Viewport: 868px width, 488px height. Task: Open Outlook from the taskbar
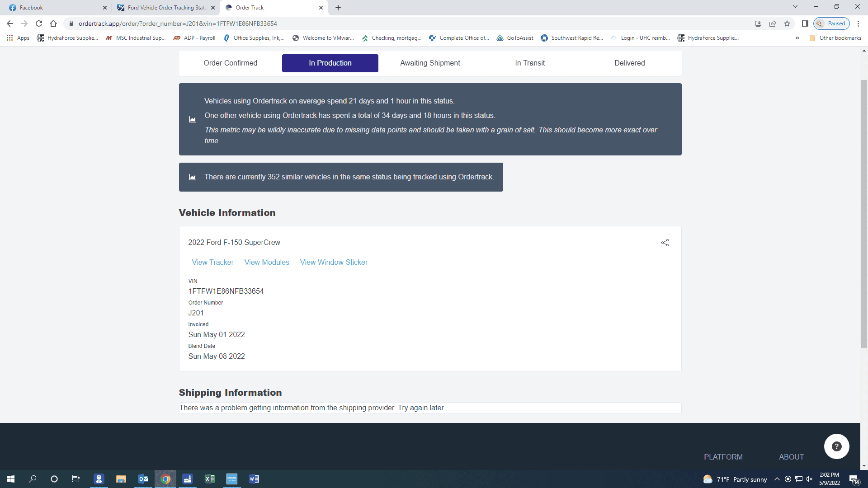tap(143, 479)
